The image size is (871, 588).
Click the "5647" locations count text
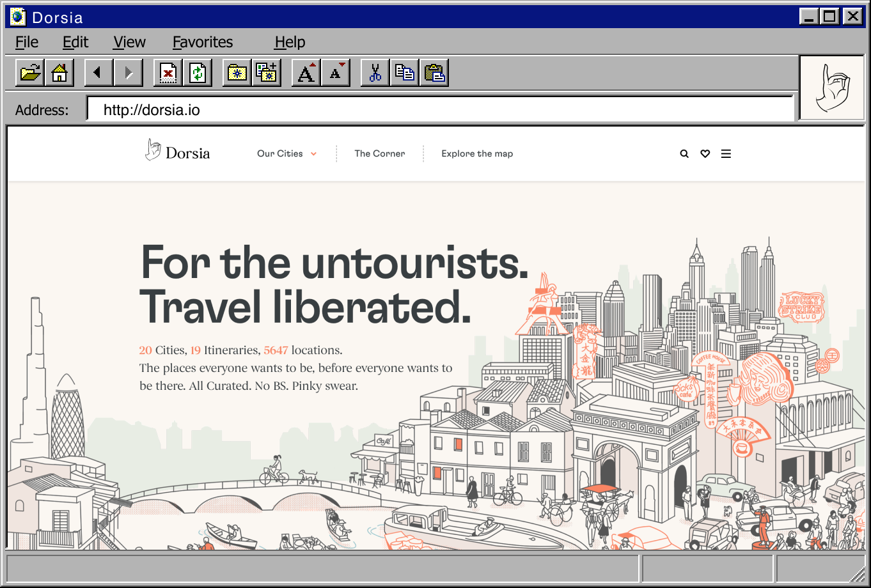coord(276,350)
